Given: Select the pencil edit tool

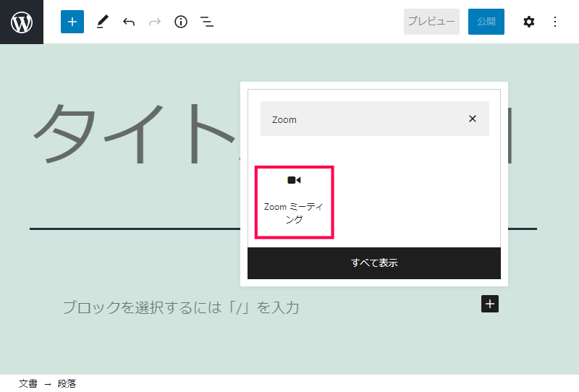Looking at the screenshot, I should (x=103, y=22).
